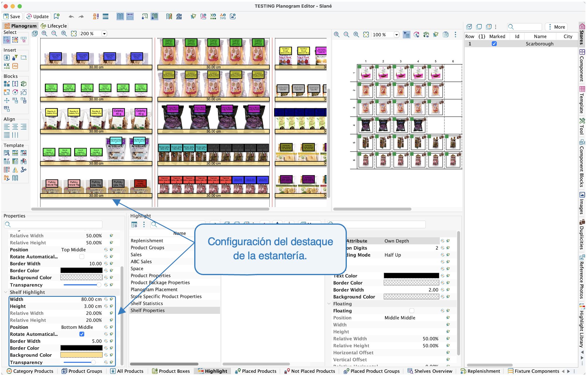Image resolution: width=588 pixels, height=376 pixels.
Task: Click fit-to-screen icon beside 200 % zoom
Action: pos(74,34)
